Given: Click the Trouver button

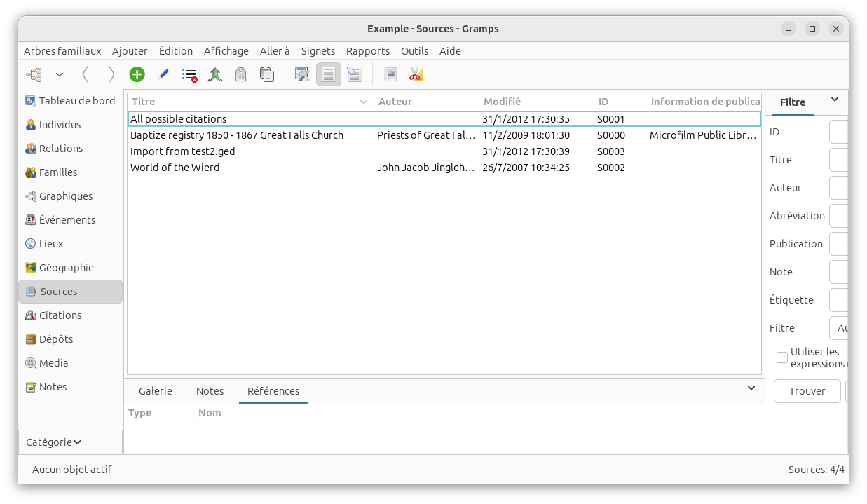Looking at the screenshot, I should (807, 391).
